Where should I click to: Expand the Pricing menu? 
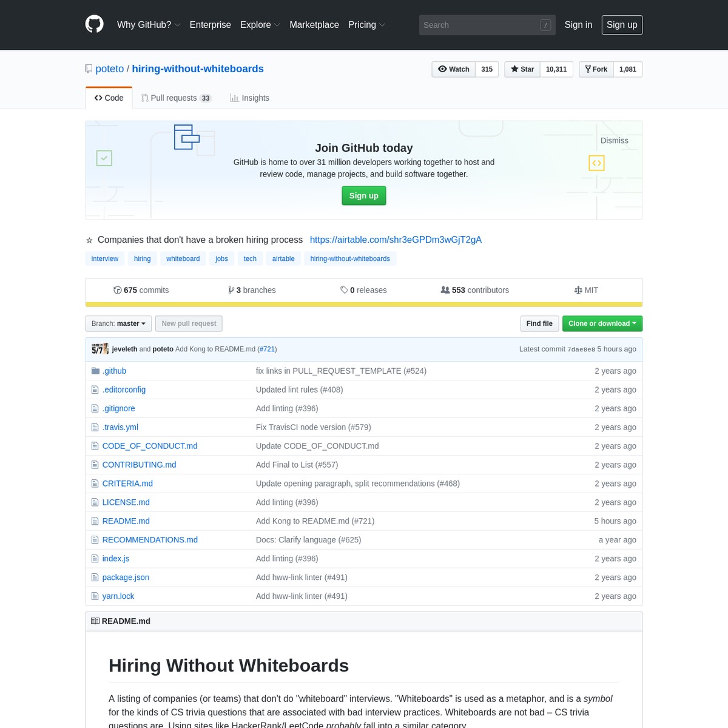pos(366,25)
